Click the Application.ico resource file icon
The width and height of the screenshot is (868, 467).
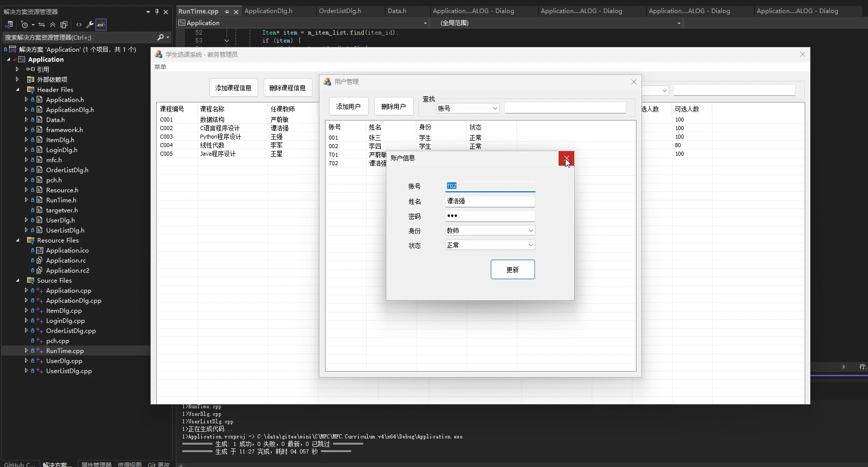pos(40,250)
